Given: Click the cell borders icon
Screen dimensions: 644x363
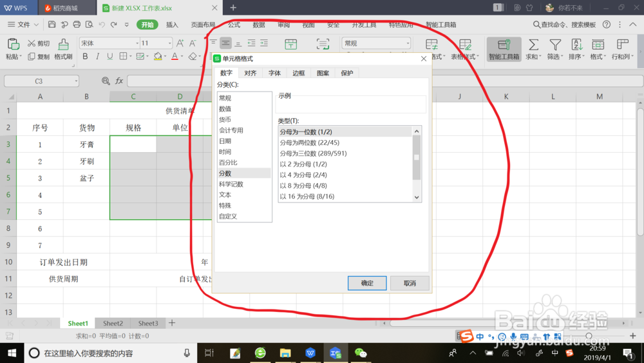Looking at the screenshot, I should 123,56.
